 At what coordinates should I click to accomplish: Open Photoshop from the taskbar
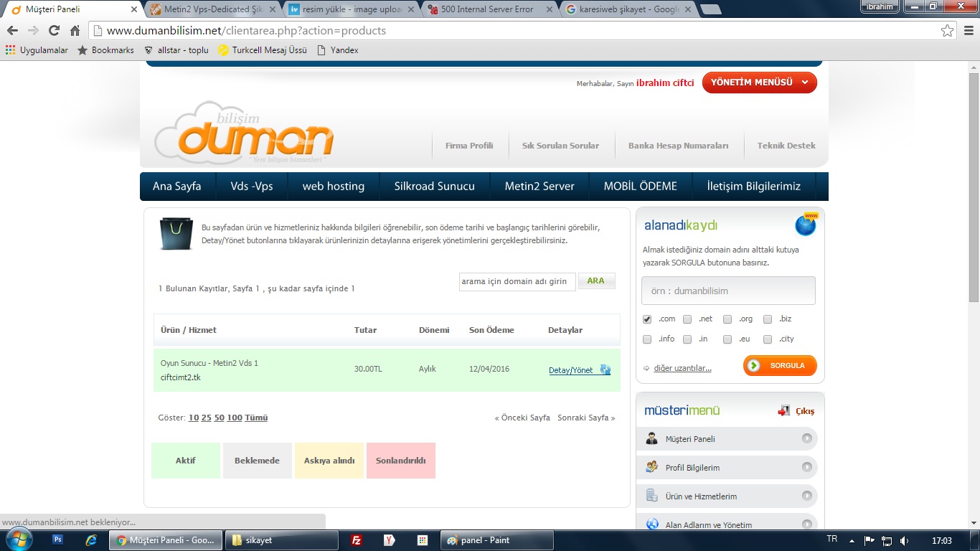(58, 540)
